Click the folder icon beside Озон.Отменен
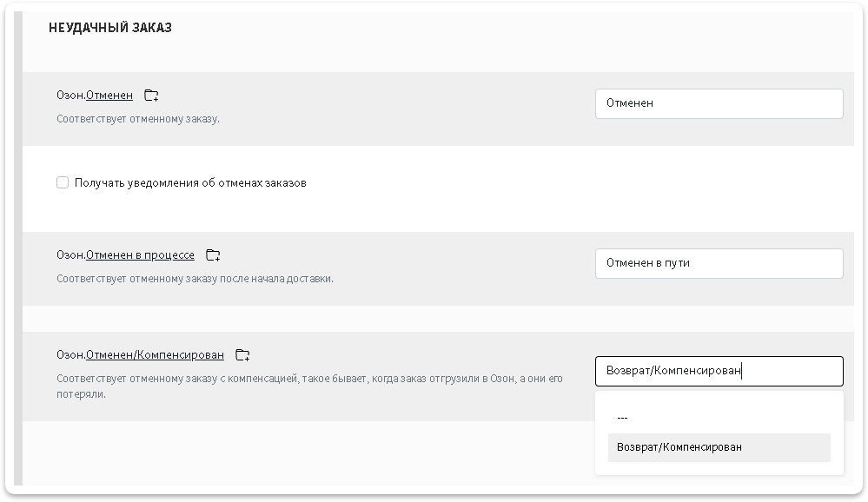Screen dimensions: 868x502 (x=151, y=96)
